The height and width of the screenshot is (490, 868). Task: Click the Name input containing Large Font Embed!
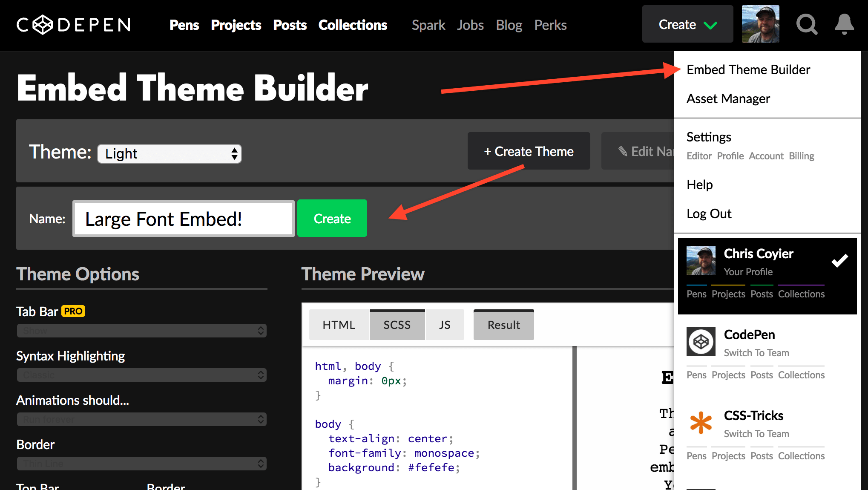(x=183, y=218)
